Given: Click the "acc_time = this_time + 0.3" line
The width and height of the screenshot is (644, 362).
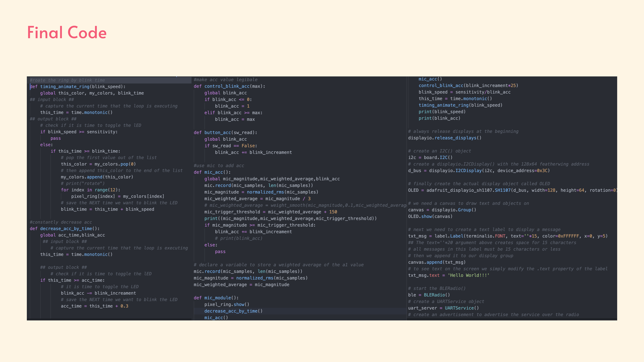Looking at the screenshot, I should (x=94, y=306).
